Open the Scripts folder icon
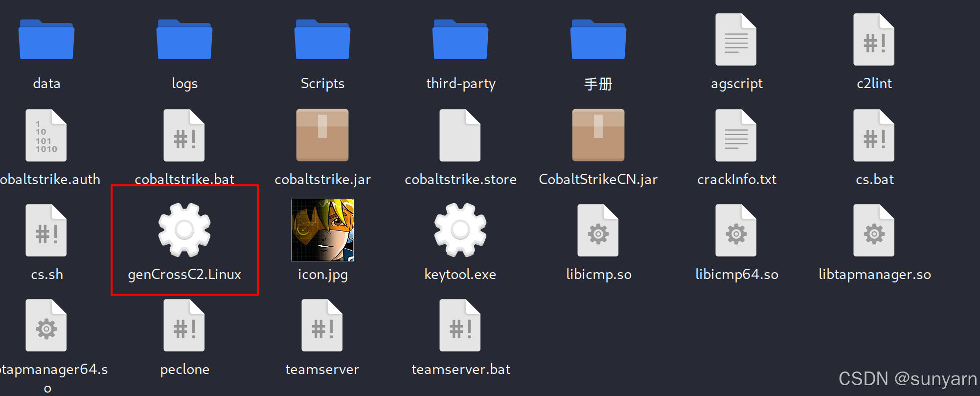 point(322,39)
